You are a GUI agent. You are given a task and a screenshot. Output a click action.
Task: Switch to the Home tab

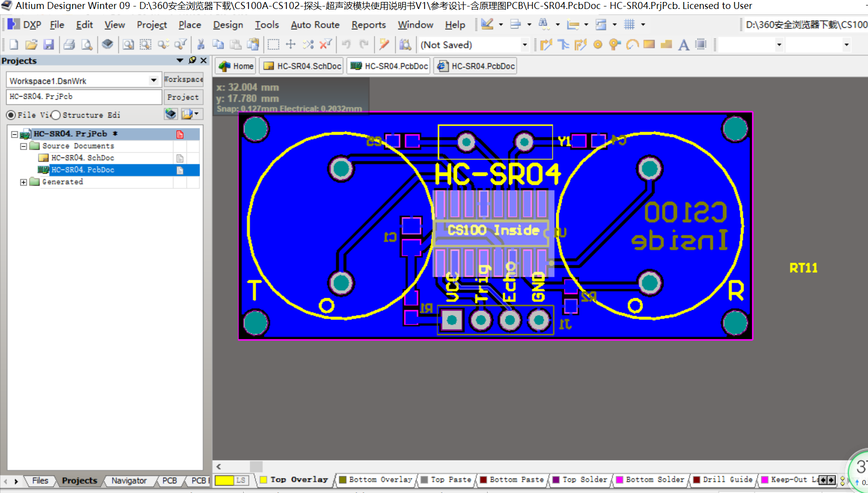(x=236, y=66)
